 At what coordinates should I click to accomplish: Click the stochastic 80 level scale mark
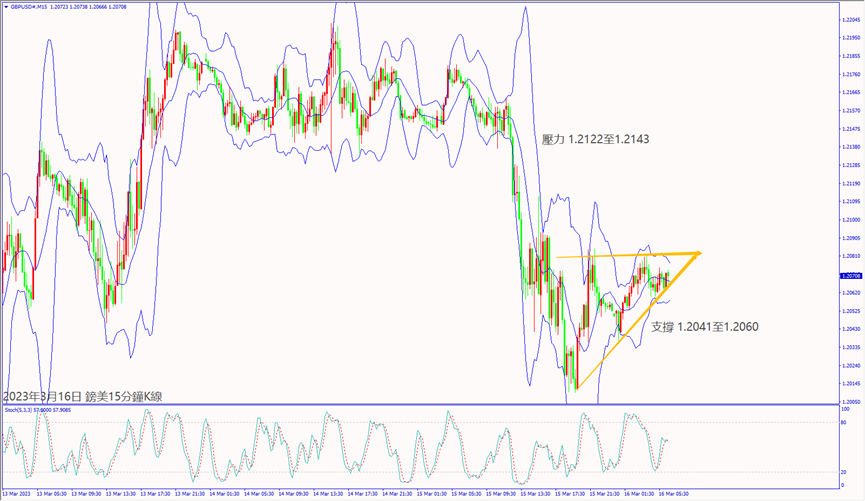pos(848,424)
